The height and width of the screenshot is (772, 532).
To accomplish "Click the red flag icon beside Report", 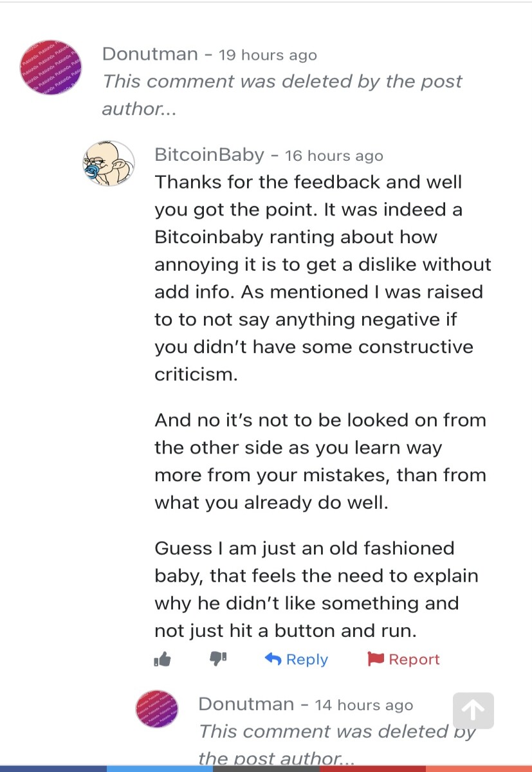I will click(376, 659).
